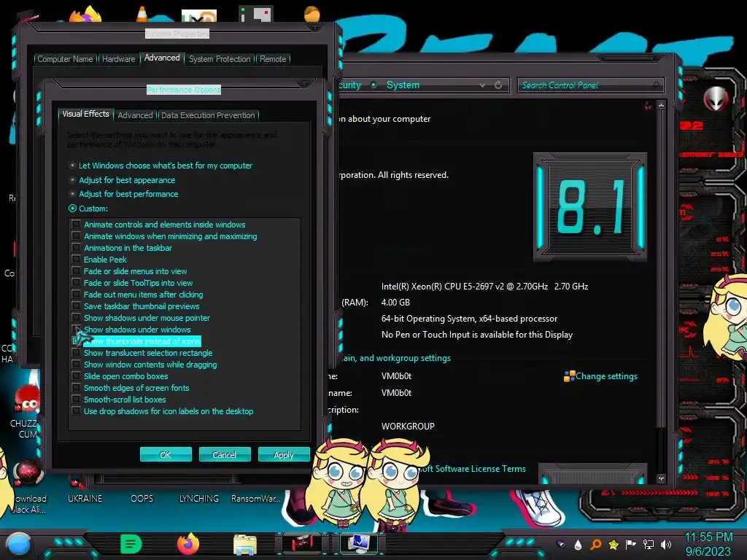Switch to the Remote tab
The image size is (747, 560).
click(x=273, y=59)
